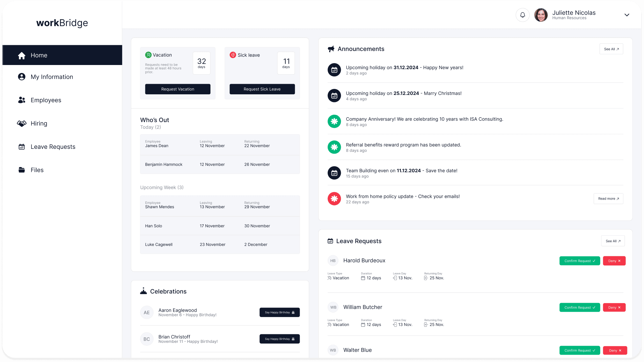This screenshot has width=644, height=362.
Task: Click the Employees people icon
Action: click(x=22, y=100)
